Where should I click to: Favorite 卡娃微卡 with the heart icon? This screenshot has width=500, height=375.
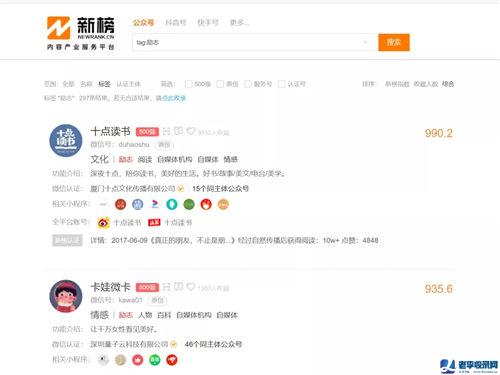[x=191, y=286]
